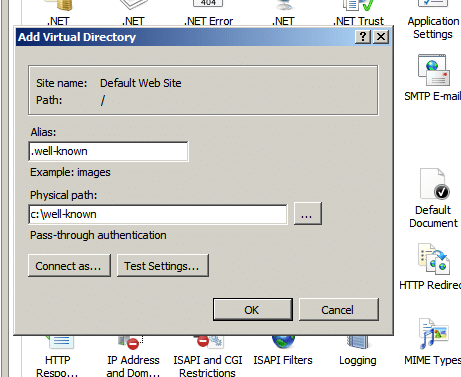
Task: Open dialog help via question mark button
Action: pos(363,36)
